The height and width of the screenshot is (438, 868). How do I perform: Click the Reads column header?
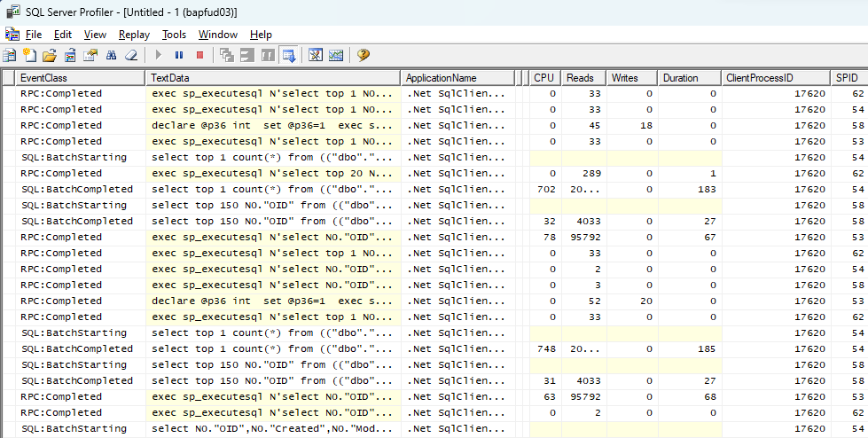[583, 78]
